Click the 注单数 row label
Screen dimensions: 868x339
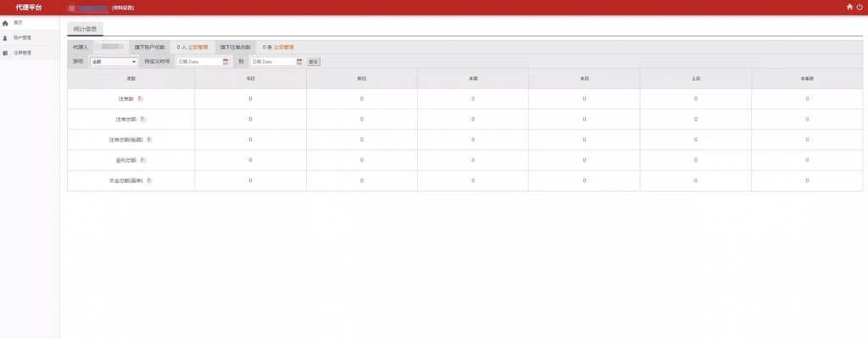(126, 98)
